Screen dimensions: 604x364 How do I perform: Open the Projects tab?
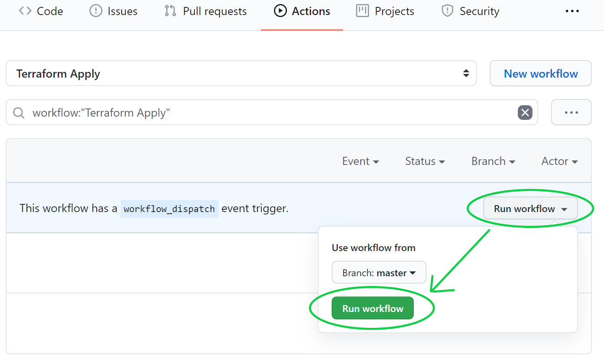click(x=385, y=11)
